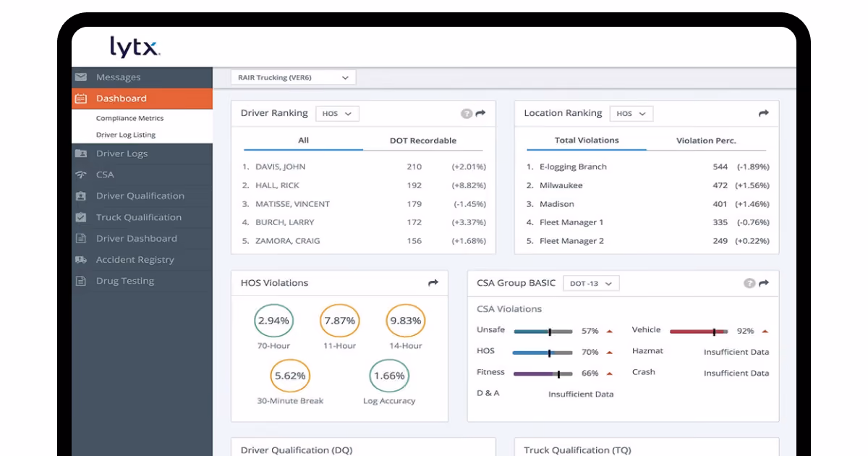This screenshot has height=456, width=868.
Task: Click the Fitness 66% progress bar
Action: pyautogui.click(x=543, y=374)
